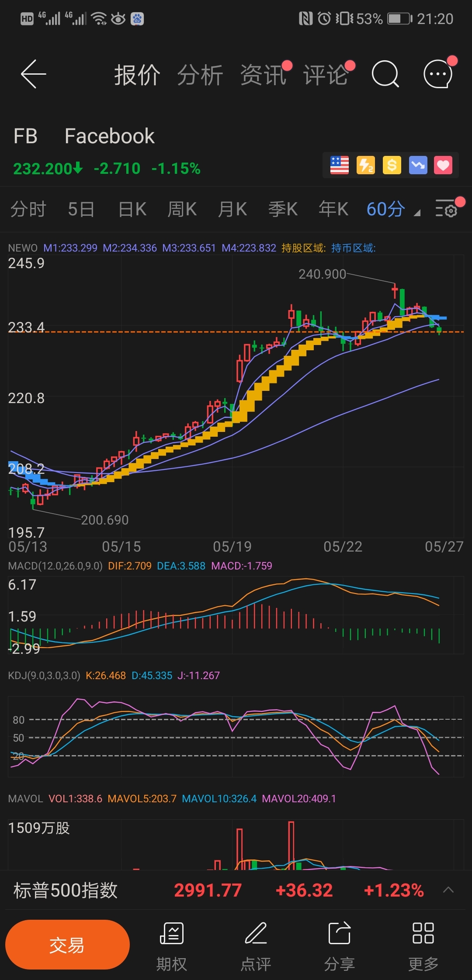Tap the MAVOL20:409.1 value
This screenshot has width=472, height=980.
coord(299,799)
